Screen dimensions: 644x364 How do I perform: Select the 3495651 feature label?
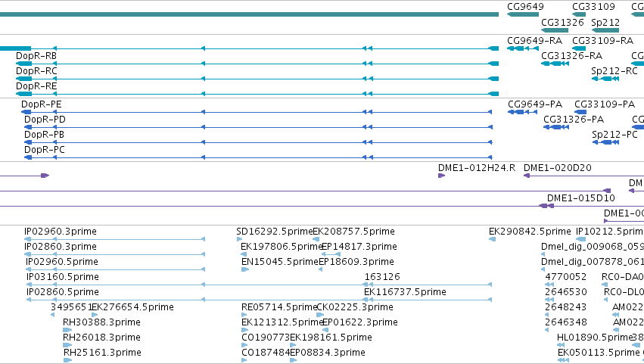tap(70, 307)
